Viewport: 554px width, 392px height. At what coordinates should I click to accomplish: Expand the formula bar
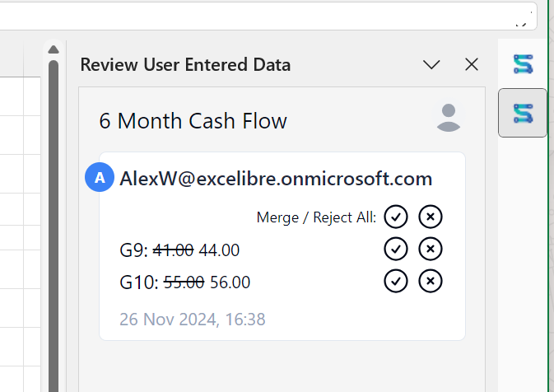coord(520,22)
